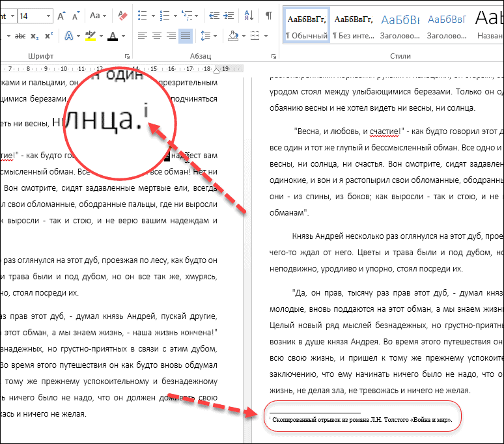Open the Шрифт dialog launcher

point(127,56)
